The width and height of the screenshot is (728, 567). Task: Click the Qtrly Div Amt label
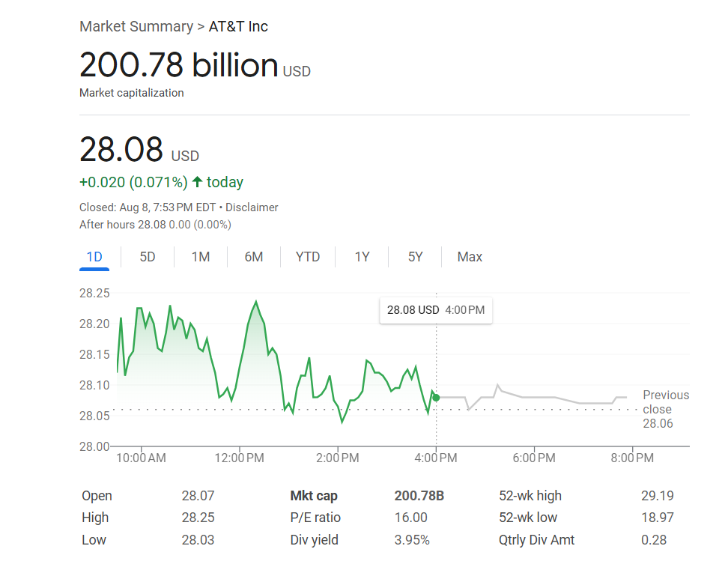pos(537,539)
